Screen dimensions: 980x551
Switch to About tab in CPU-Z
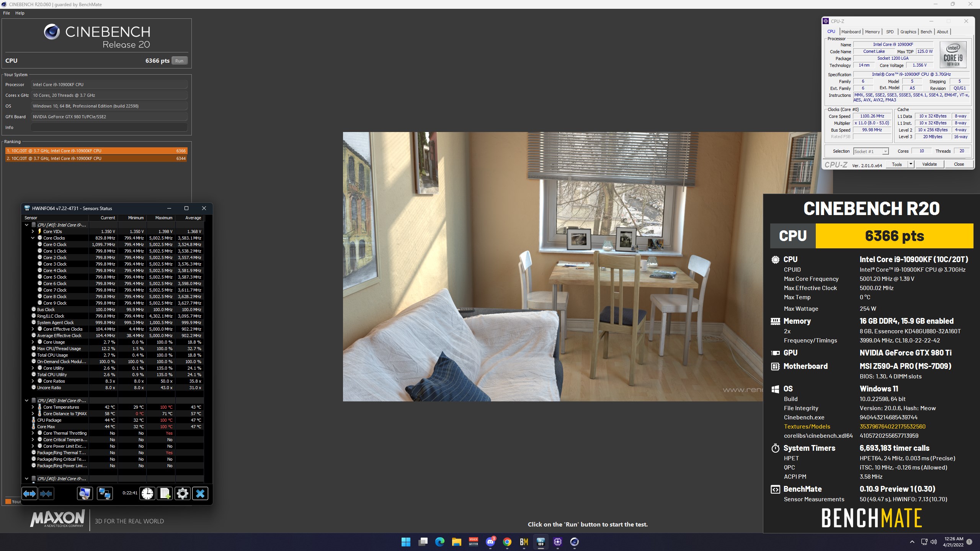click(x=942, y=32)
